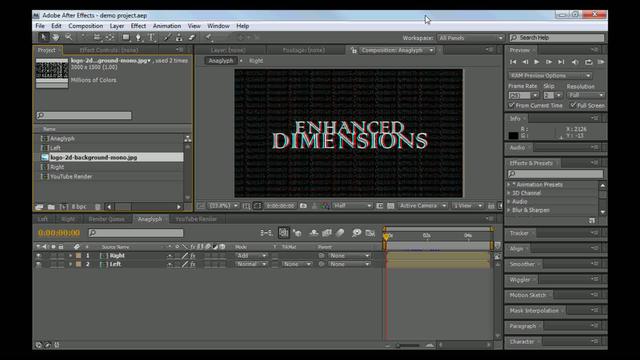Open blending mode dropdown for Right layer
Image resolution: width=640 pixels, height=360 pixels.
pos(251,256)
